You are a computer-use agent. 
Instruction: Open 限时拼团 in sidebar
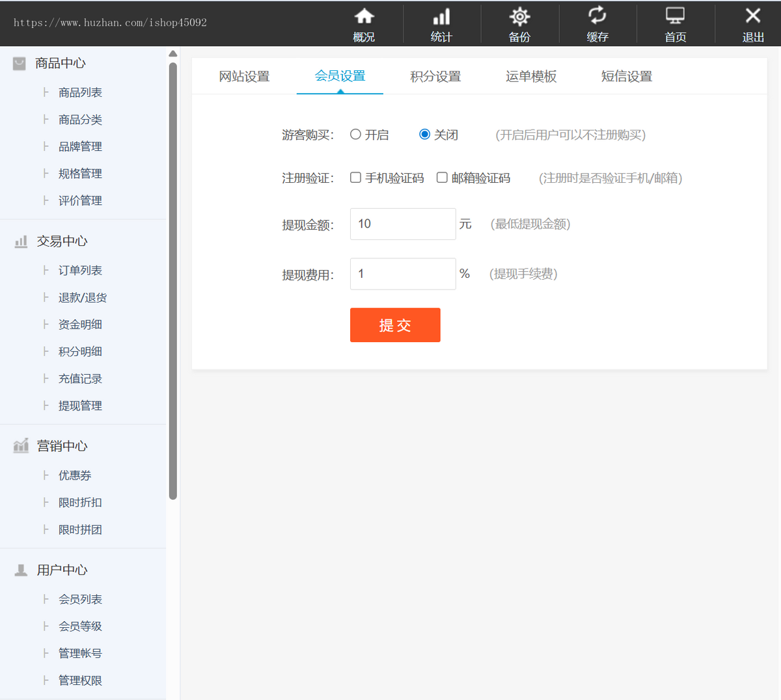(80, 530)
